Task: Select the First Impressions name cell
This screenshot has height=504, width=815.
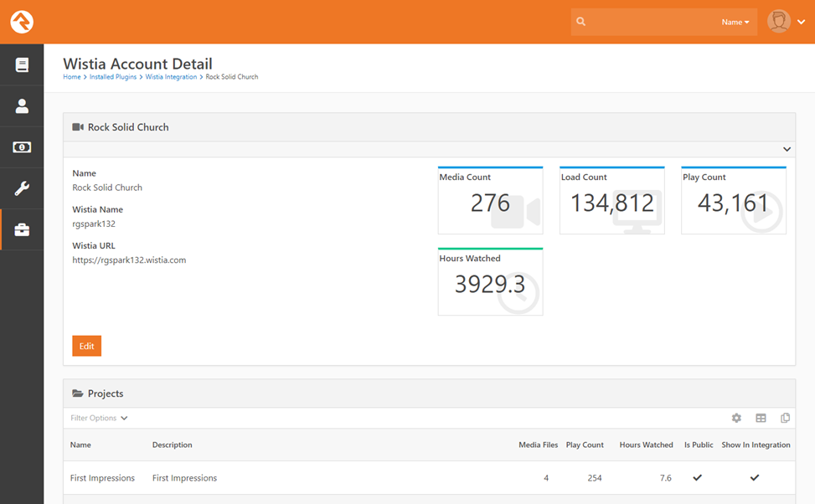Action: [x=102, y=478]
